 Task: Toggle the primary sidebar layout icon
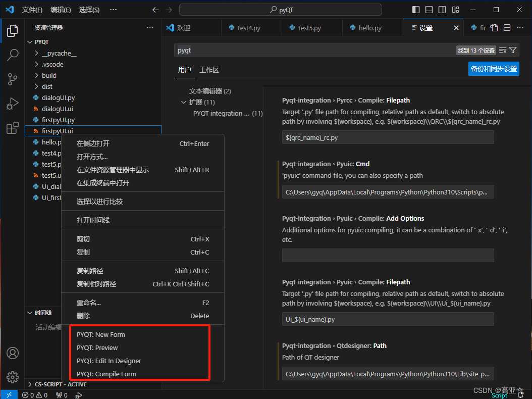[x=416, y=9]
